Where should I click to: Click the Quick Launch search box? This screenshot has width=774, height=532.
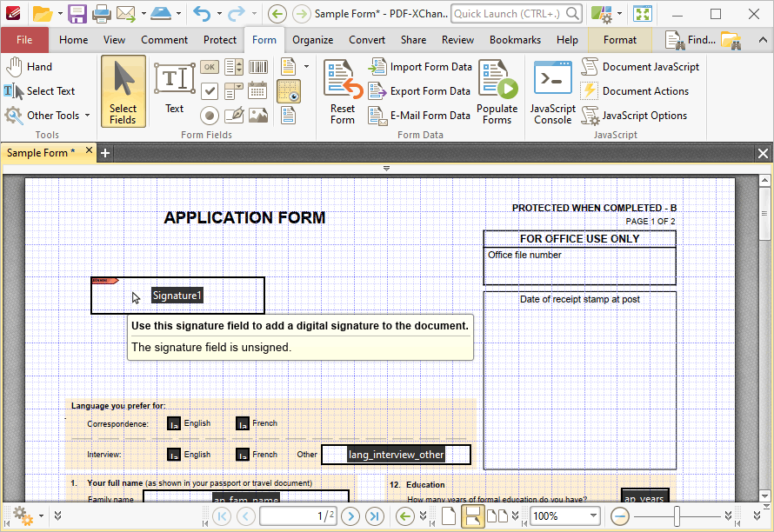point(516,14)
